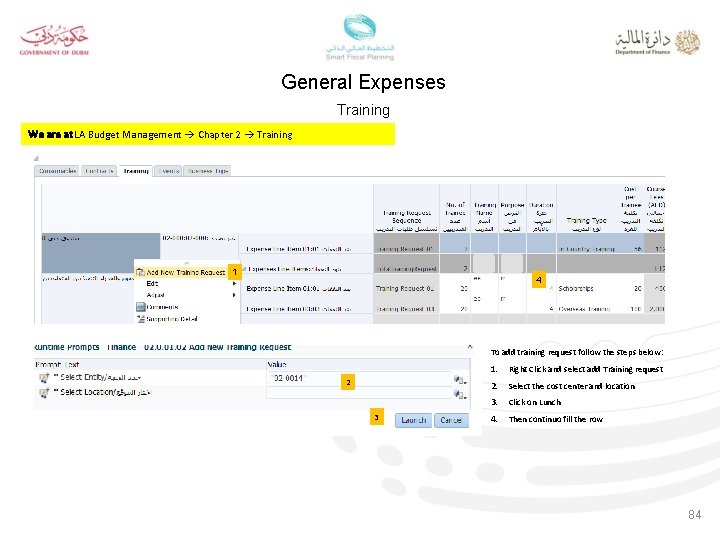Click the Supporting Detail menu icon
720x540 pixels.
[x=141, y=319]
